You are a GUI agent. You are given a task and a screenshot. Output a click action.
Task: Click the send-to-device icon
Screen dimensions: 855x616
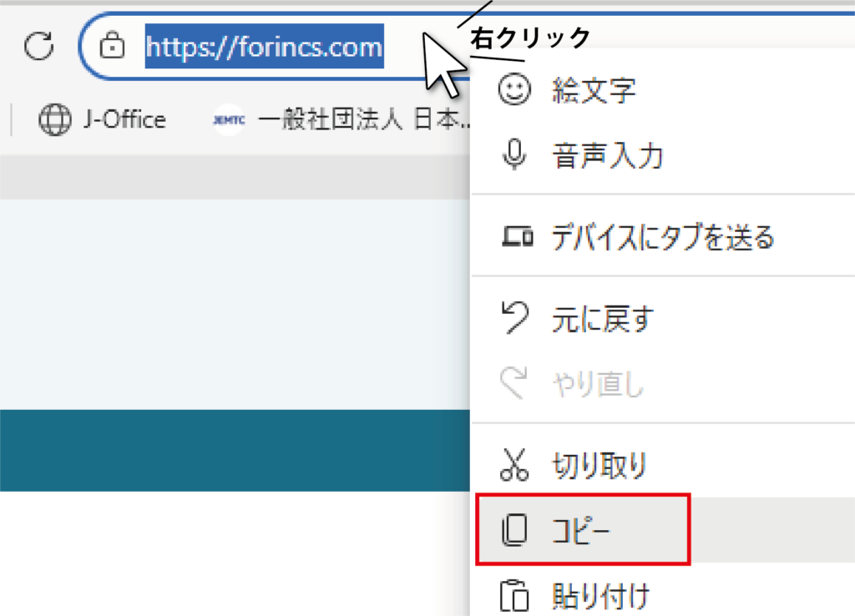point(517,238)
